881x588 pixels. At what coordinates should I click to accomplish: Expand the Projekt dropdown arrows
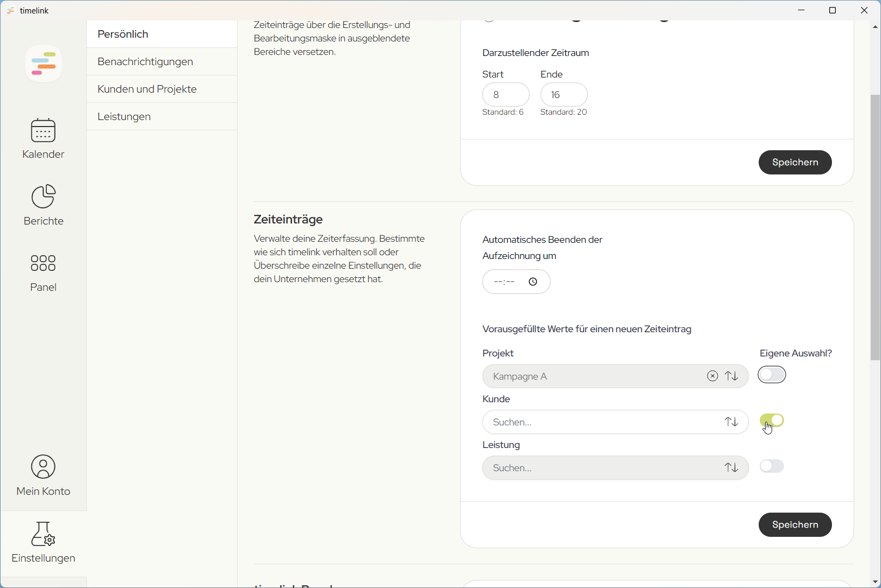pyautogui.click(x=732, y=376)
